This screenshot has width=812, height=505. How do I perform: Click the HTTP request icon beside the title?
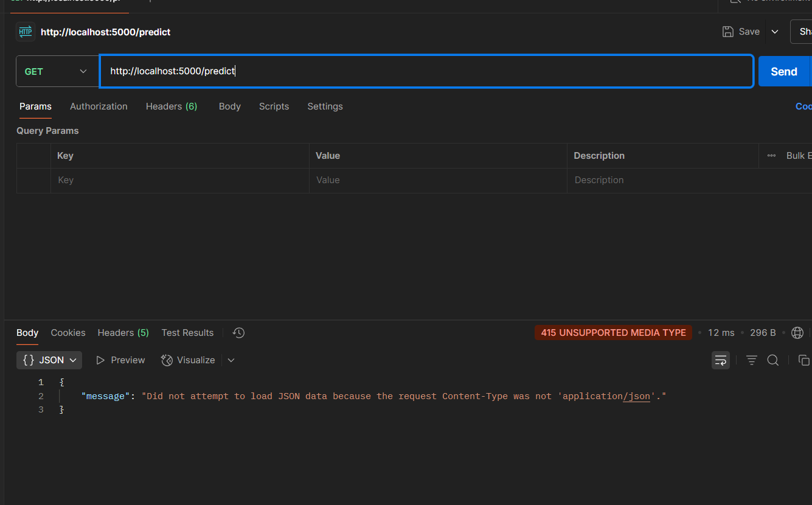tap(26, 32)
